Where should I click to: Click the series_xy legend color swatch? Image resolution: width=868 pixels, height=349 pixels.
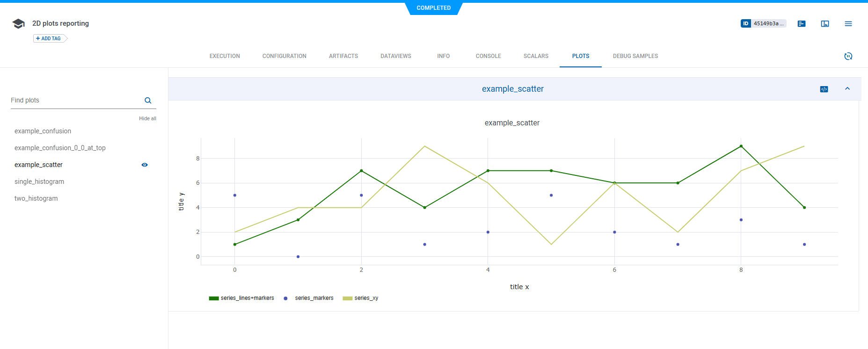(347, 298)
